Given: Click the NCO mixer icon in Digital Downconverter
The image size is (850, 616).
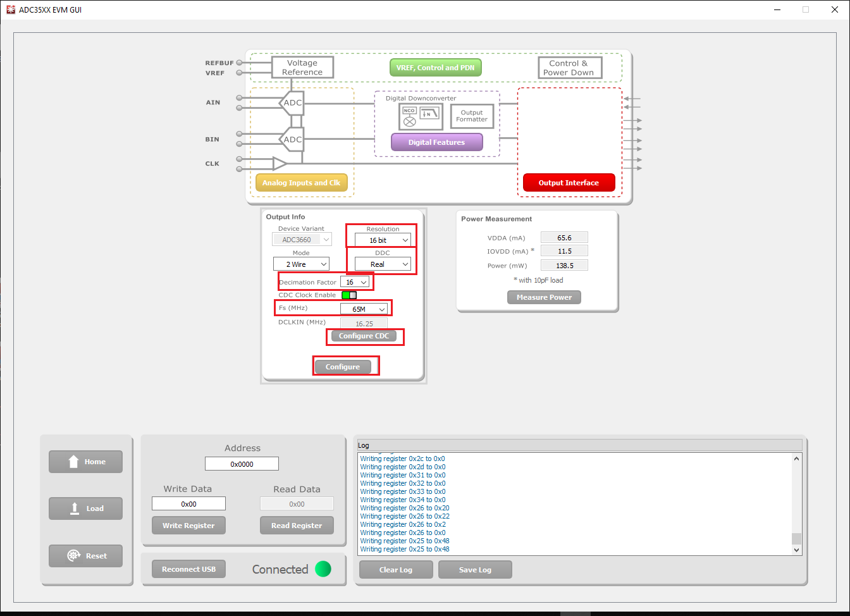Looking at the screenshot, I should tap(409, 116).
